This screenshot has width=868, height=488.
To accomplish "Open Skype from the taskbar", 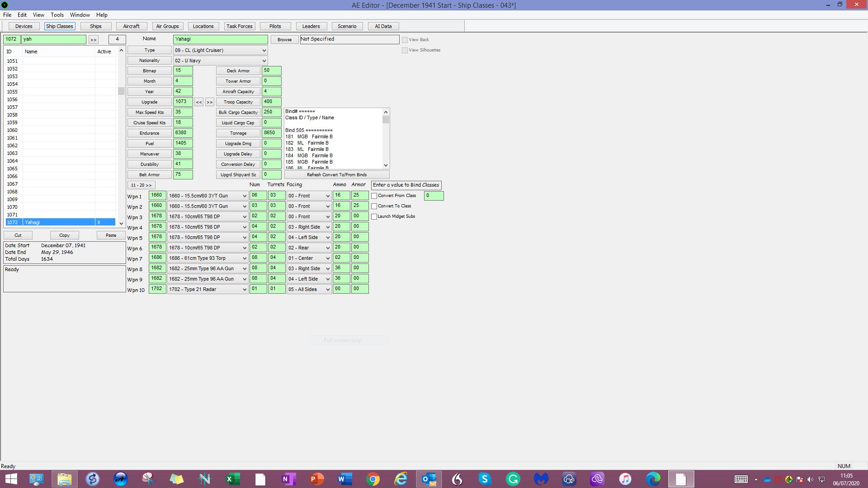I will (485, 479).
